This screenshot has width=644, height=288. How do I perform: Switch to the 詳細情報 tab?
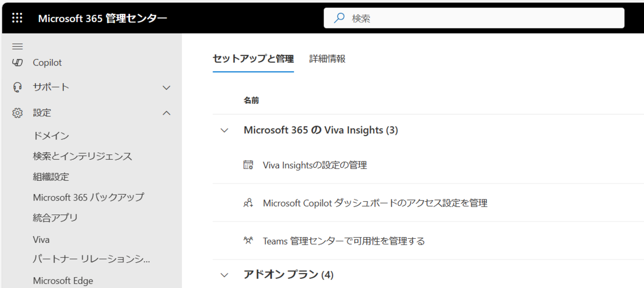click(327, 59)
